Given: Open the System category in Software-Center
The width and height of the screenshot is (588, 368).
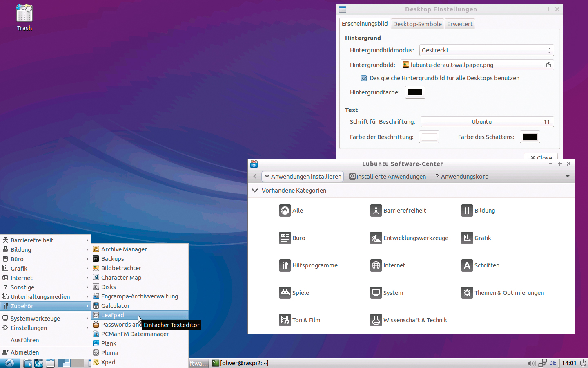Looking at the screenshot, I should point(387,293).
